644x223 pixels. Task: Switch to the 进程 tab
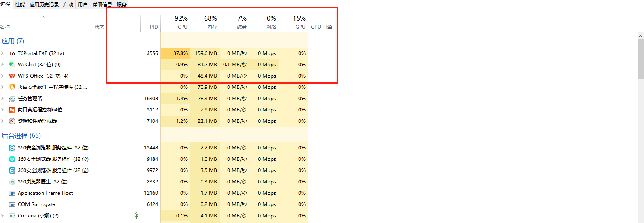click(x=6, y=4)
